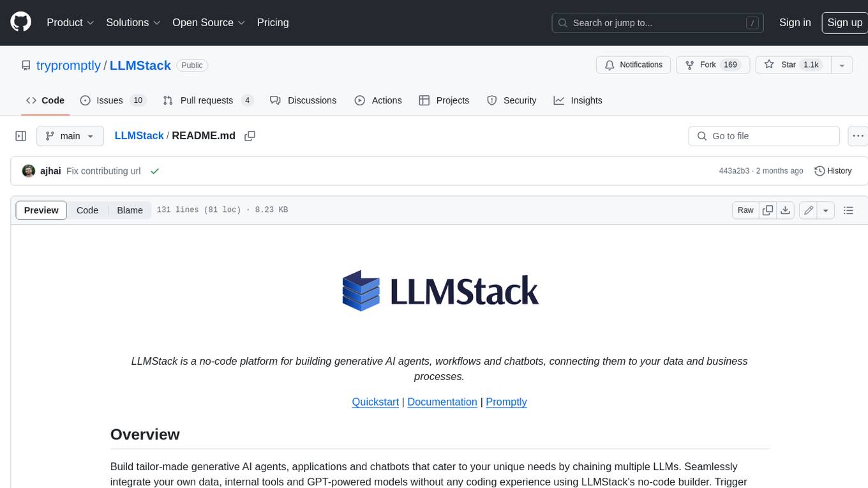868x488 pixels.
Task: Show the commit check status checkmark
Action: tap(154, 171)
